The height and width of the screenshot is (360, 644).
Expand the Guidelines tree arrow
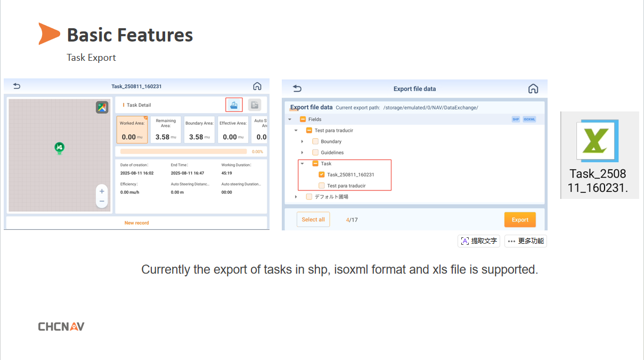(x=302, y=153)
